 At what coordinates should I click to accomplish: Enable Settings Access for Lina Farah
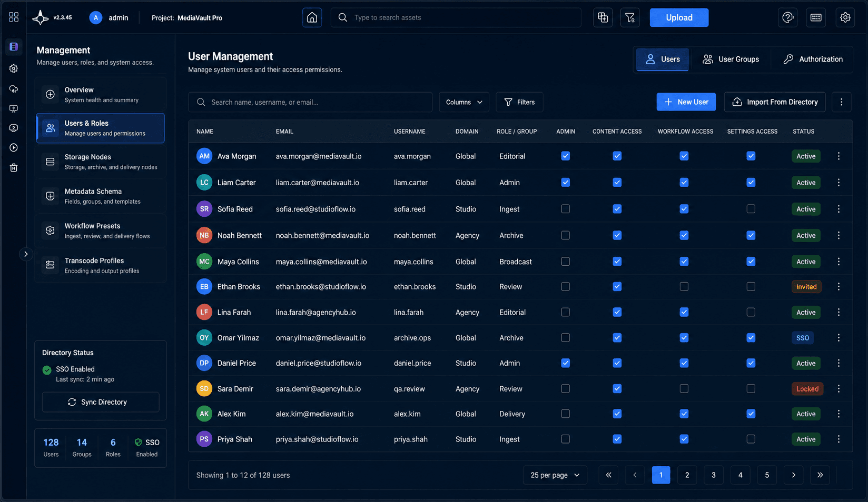(751, 312)
